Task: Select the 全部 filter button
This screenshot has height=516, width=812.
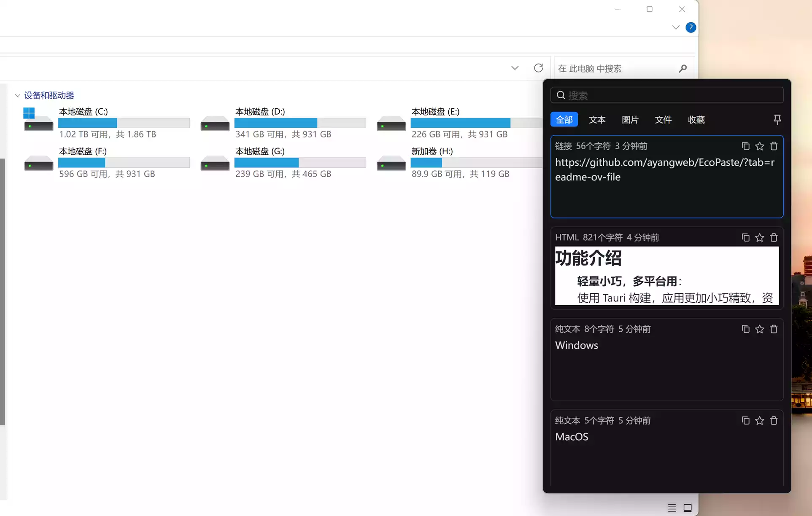Action: coord(564,120)
